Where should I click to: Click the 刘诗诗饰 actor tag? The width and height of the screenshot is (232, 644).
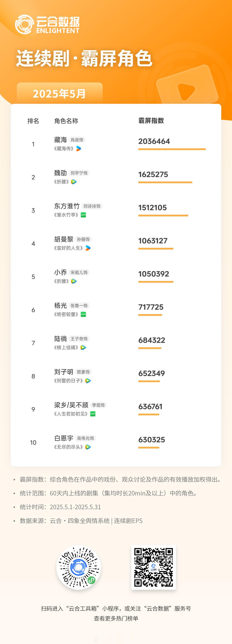tap(92, 206)
